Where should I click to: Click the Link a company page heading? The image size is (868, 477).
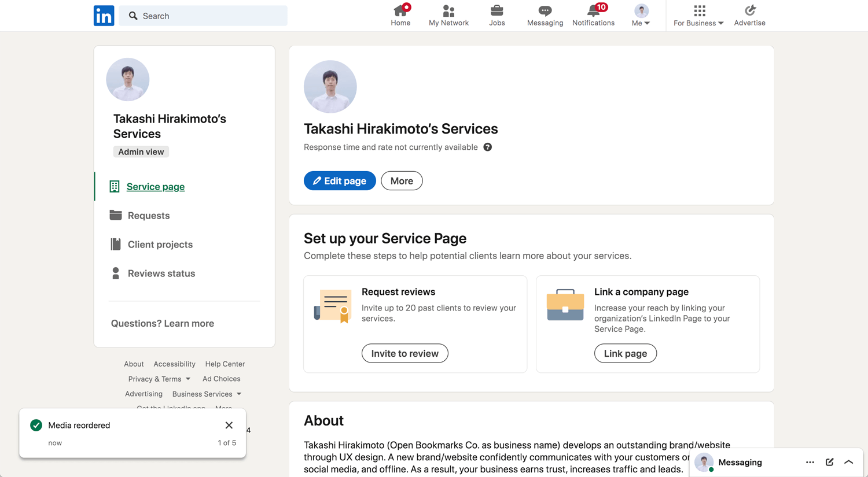641,292
